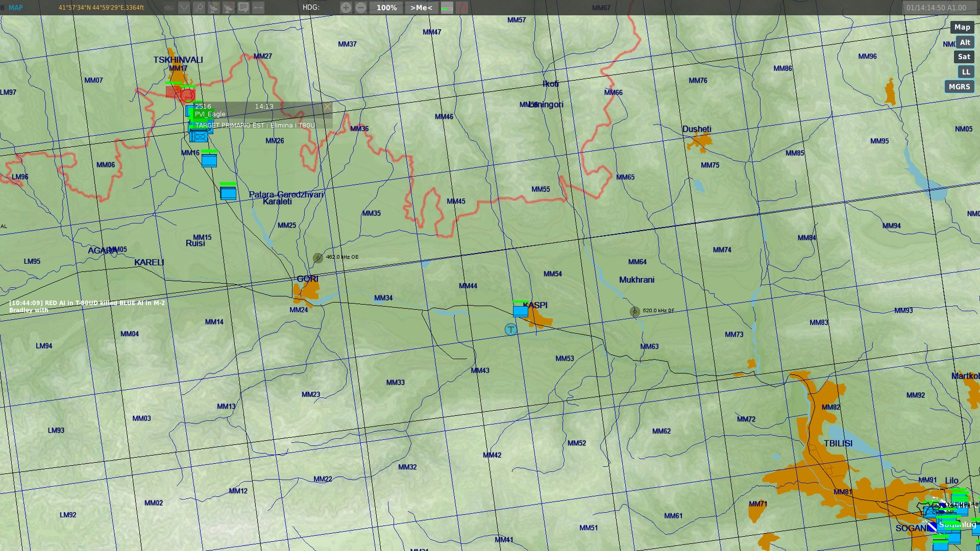Switch coordinates to LL format
This screenshot has height=551, width=980.
(966, 72)
